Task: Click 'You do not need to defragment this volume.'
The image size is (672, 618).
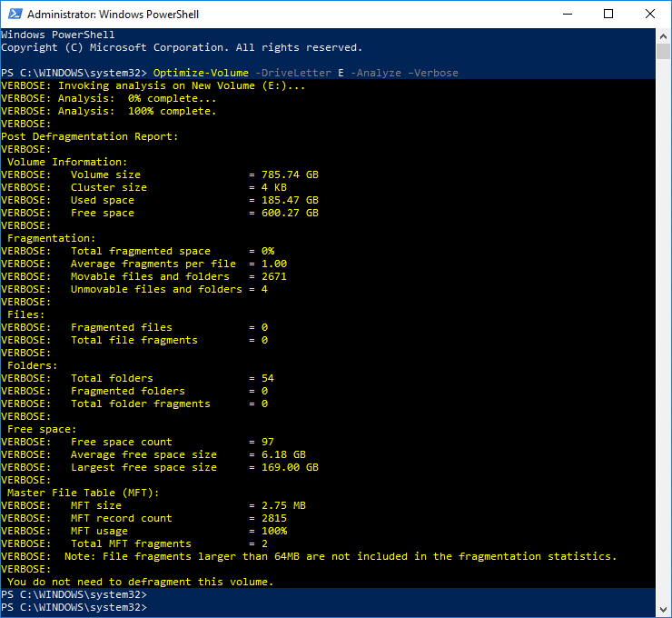Action: pos(141,582)
